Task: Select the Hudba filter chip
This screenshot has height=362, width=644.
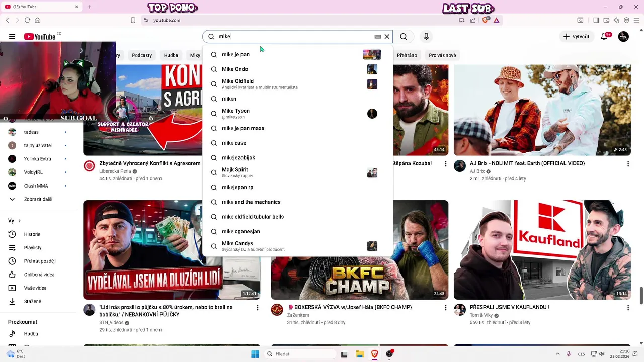Action: 171,55
